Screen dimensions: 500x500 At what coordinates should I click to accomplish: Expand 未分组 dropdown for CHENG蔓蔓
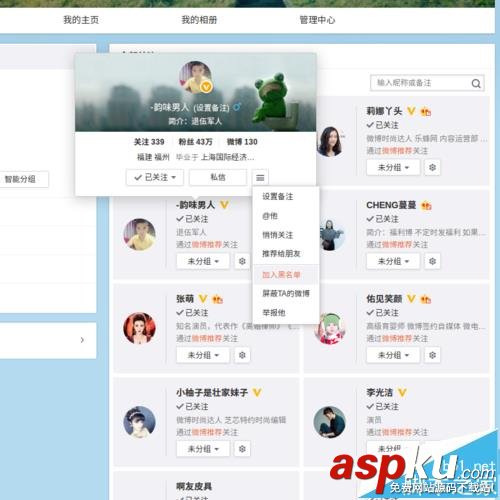pos(393,261)
